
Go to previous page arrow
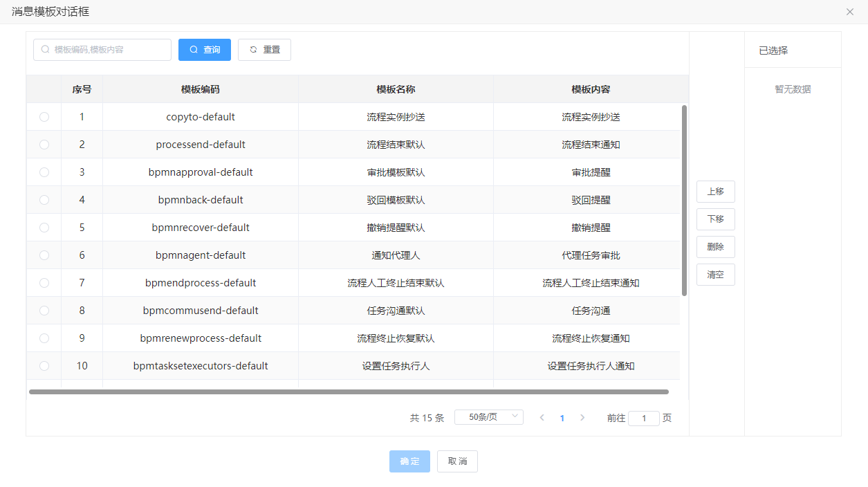coord(542,418)
